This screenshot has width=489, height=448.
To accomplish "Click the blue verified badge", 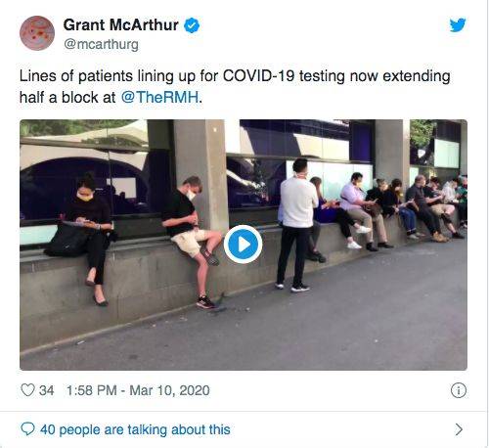I will 192,25.
